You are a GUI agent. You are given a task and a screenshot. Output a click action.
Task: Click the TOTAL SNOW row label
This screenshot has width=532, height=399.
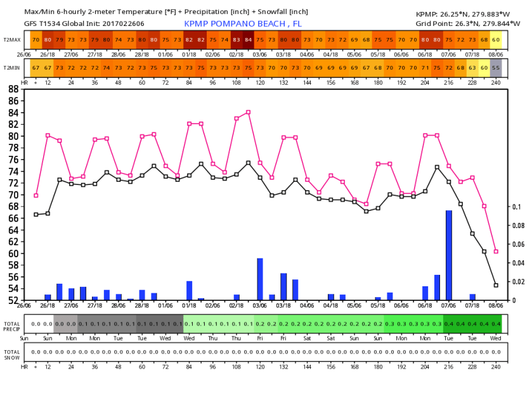(11, 351)
